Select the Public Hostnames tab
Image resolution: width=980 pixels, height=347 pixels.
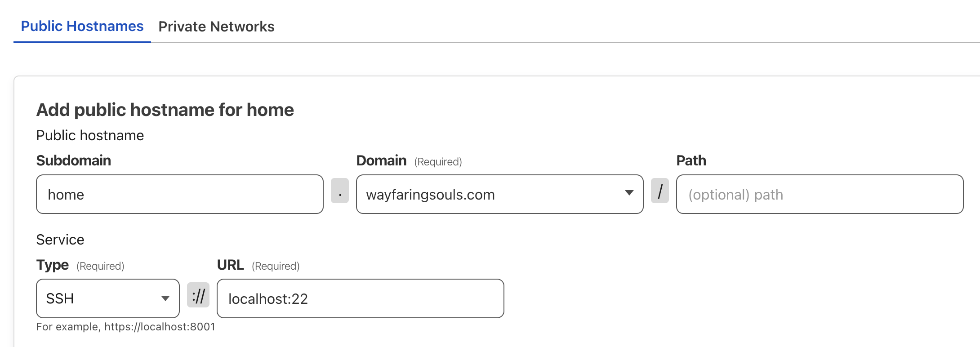[82, 26]
